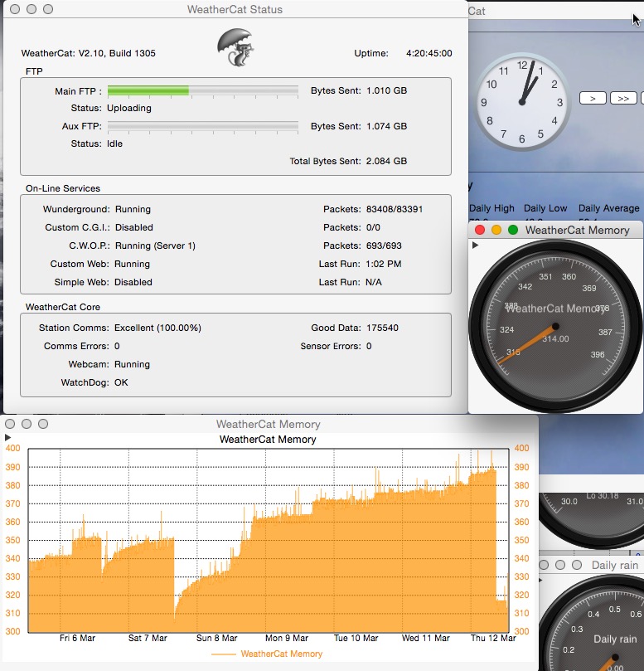Click the Daily Average column heading
644x671 pixels.
click(x=609, y=208)
